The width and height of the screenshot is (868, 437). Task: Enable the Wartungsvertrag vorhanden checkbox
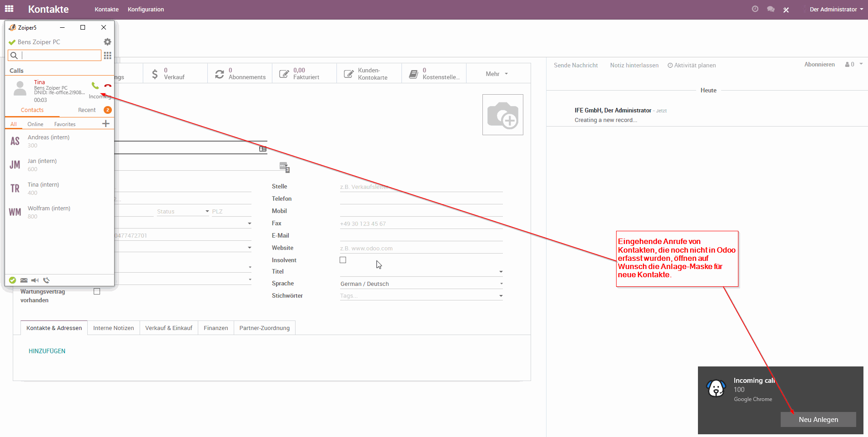[97, 291]
